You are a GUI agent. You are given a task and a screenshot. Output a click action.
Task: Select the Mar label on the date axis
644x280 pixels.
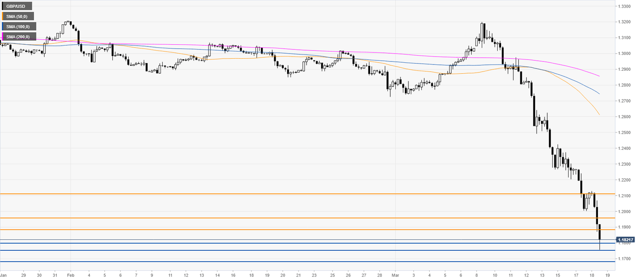(x=395, y=276)
